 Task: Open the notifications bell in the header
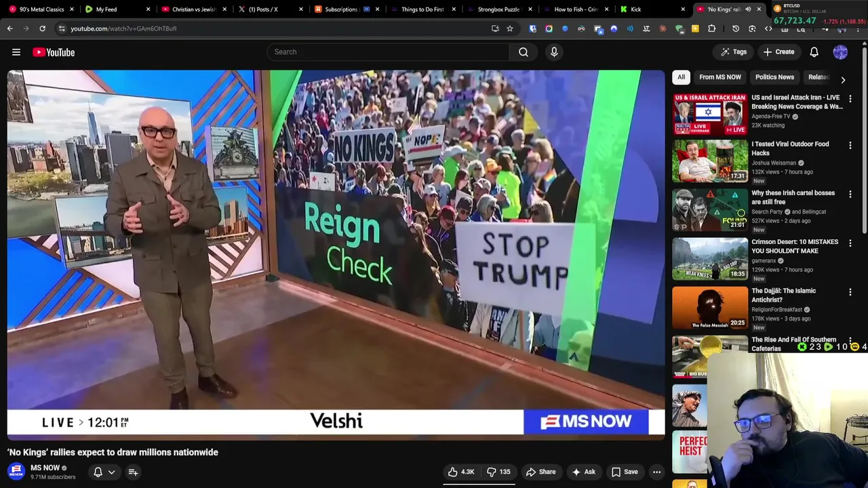tap(814, 52)
